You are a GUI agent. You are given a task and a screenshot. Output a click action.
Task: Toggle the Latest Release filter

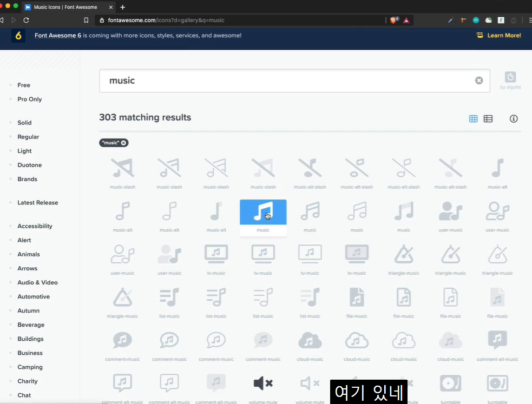(38, 203)
